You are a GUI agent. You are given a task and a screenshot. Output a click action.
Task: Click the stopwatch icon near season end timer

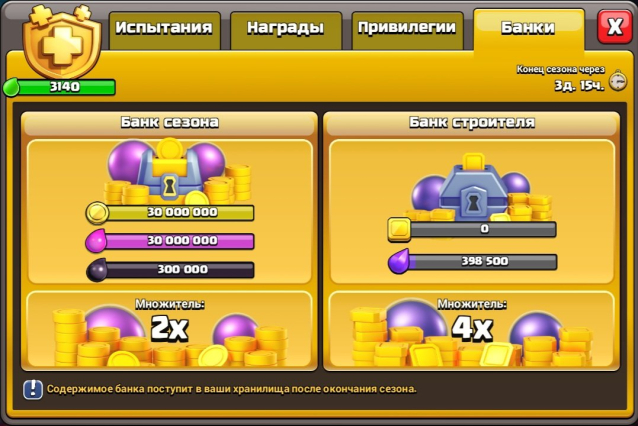[618, 81]
